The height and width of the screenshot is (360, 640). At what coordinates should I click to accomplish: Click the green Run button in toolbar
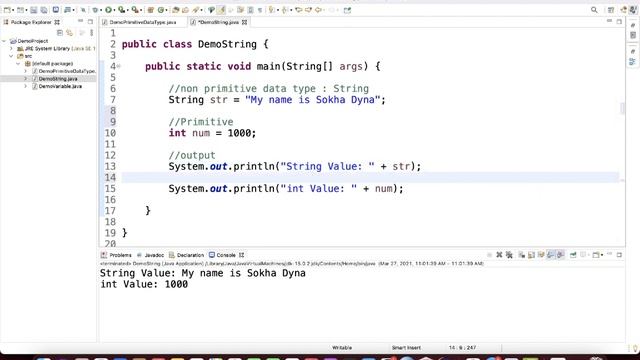pos(109,10)
